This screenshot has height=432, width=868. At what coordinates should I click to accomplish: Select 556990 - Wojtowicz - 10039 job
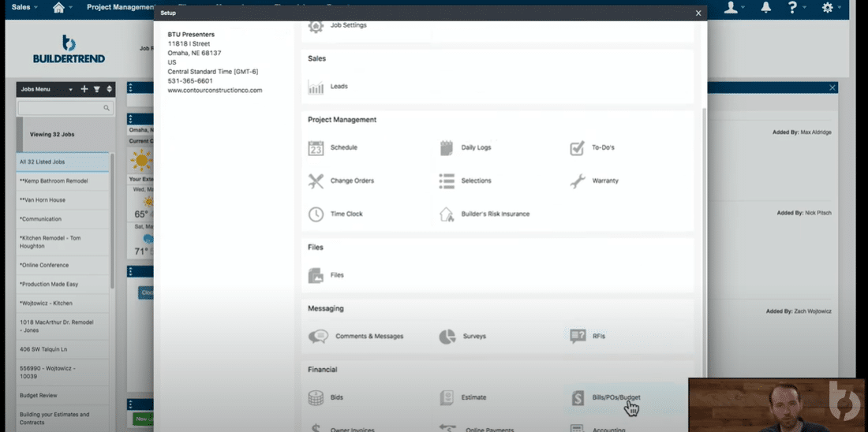coord(62,372)
